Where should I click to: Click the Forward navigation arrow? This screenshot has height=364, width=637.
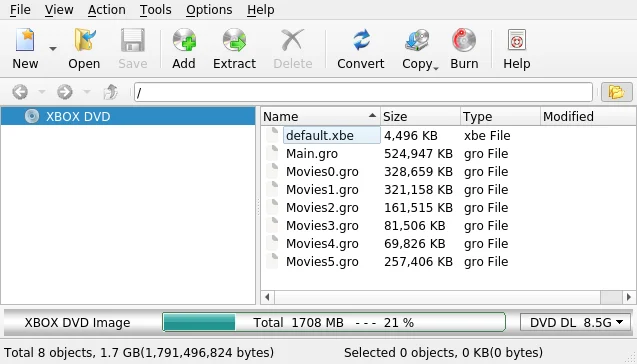pyautogui.click(x=65, y=92)
